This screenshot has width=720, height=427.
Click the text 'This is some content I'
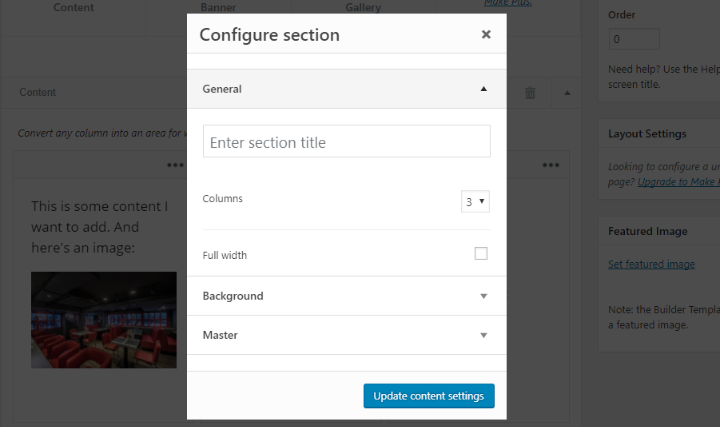pos(100,206)
